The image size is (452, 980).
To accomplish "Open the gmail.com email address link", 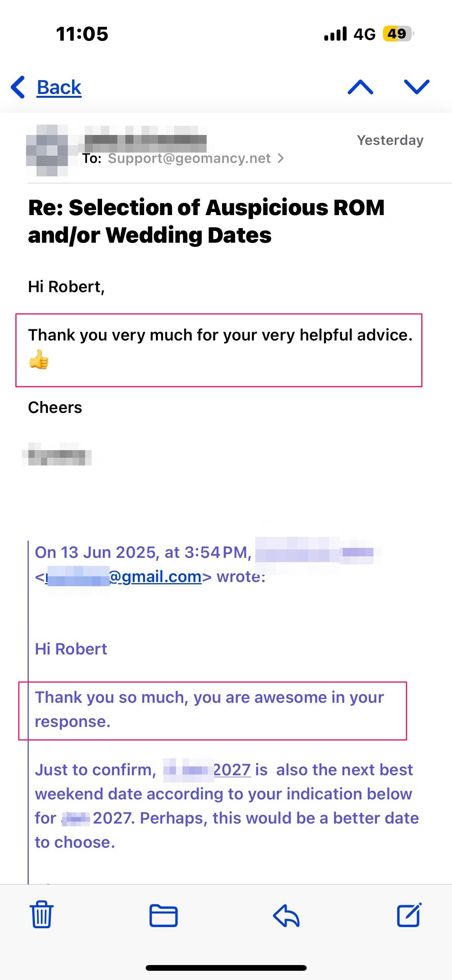I will (x=155, y=576).
